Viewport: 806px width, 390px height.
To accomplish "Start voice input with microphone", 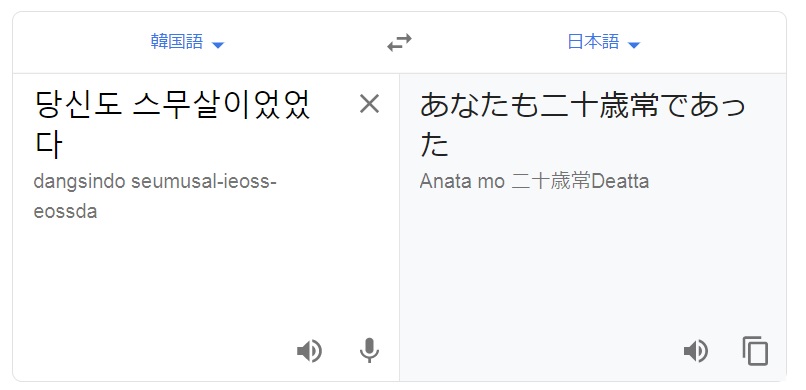I will point(369,351).
